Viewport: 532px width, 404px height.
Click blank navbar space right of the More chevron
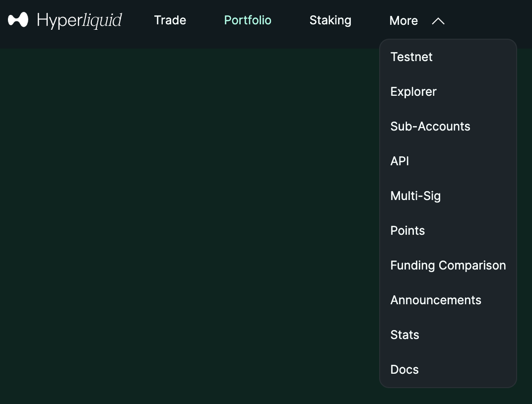[491, 20]
